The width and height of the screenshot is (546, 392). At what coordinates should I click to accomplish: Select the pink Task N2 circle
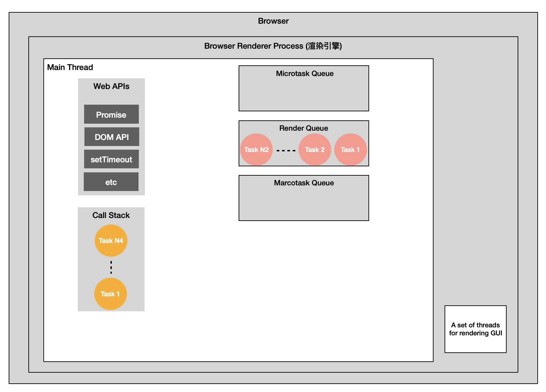click(x=256, y=150)
